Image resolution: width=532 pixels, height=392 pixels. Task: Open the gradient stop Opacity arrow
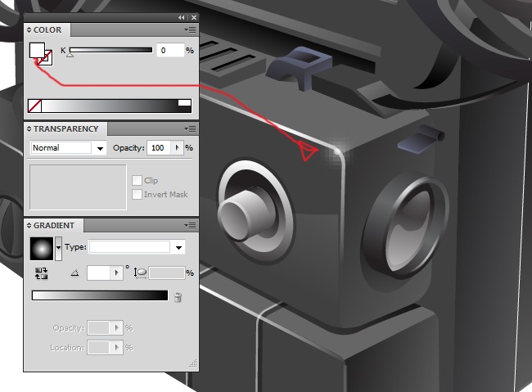click(117, 328)
